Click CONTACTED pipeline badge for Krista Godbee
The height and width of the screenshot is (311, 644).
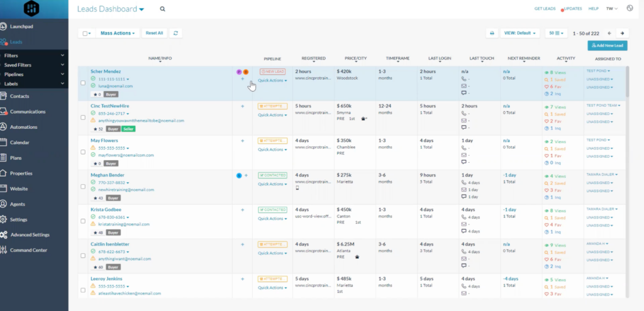[272, 210]
